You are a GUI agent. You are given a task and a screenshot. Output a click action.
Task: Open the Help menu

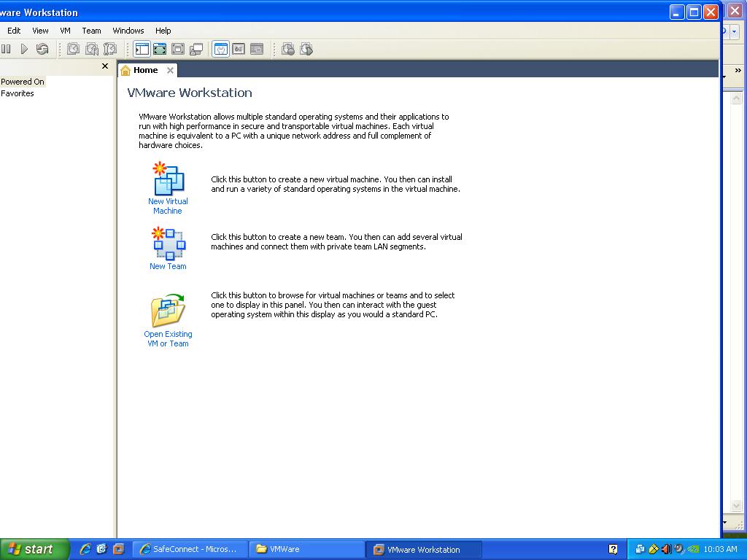163,31
